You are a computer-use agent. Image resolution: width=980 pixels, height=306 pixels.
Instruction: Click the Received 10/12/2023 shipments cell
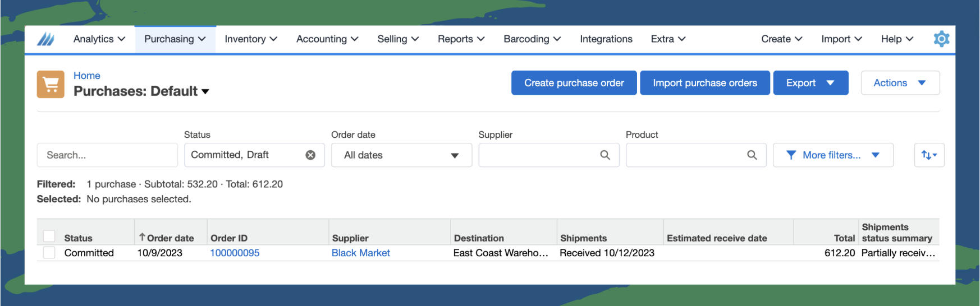[607, 253]
